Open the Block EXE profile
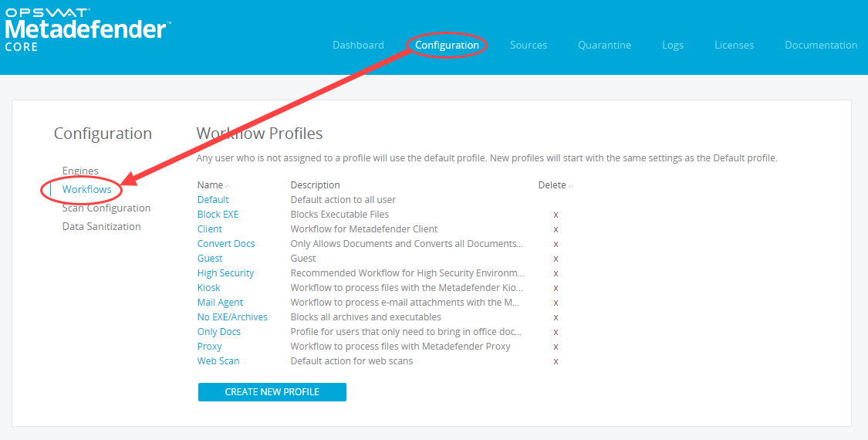 218,215
